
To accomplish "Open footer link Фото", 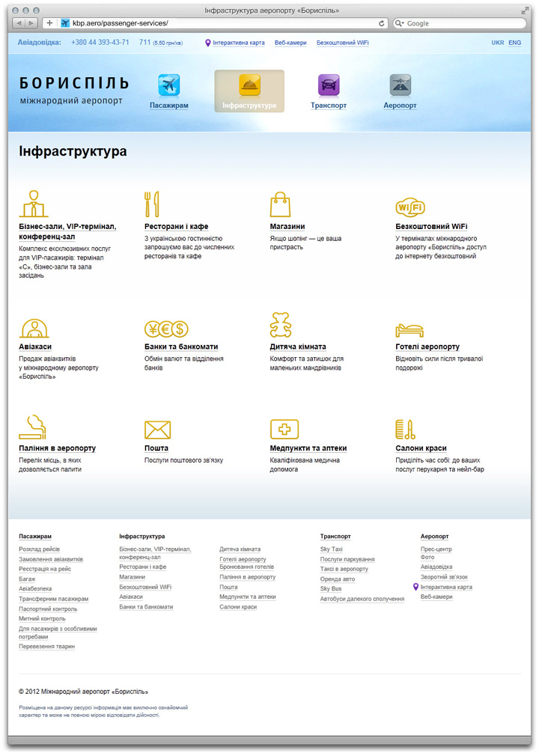I will (x=427, y=557).
